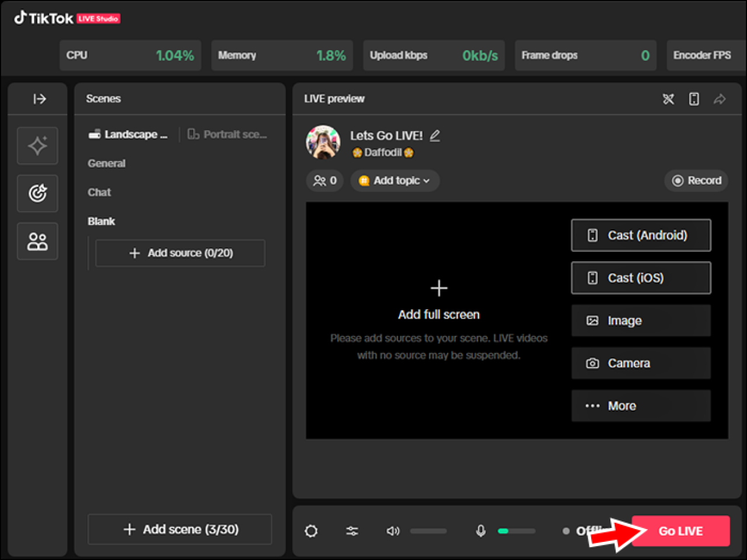Select the Chat scene
The image size is (747, 560).
point(99,192)
